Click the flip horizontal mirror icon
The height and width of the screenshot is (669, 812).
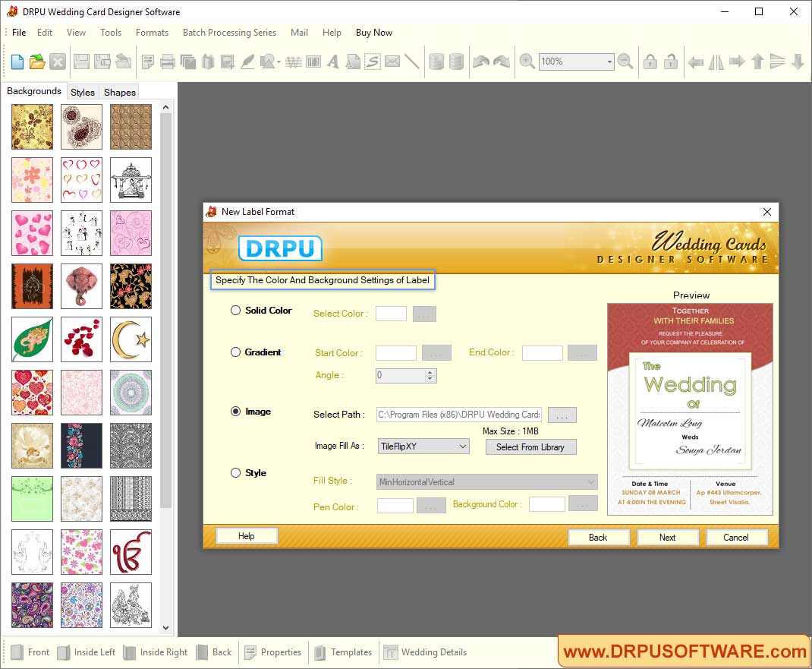coord(716,62)
